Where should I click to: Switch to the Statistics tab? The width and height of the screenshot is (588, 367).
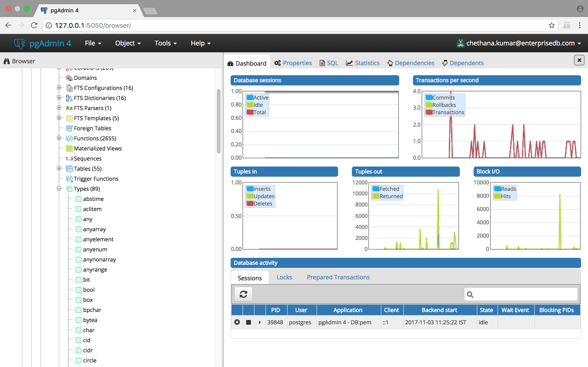pyautogui.click(x=363, y=63)
